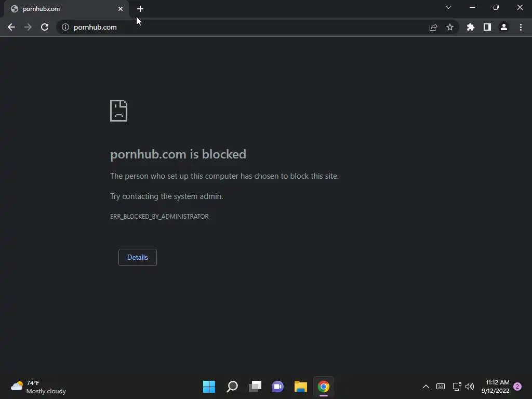
Task: Click the Details button
Action: click(137, 257)
